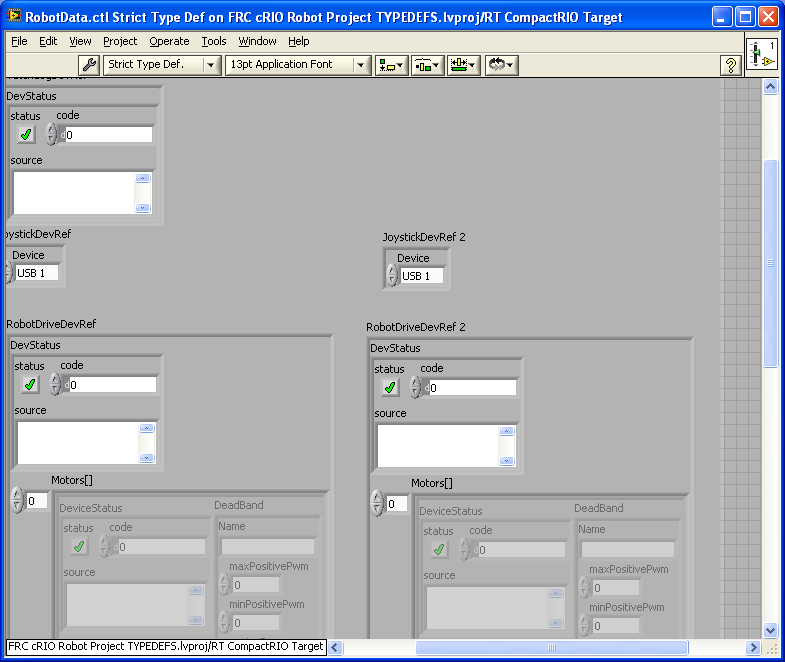
Task: Click RobotDriveDevRef DevStatus source text box
Action: pyautogui.click(x=78, y=443)
